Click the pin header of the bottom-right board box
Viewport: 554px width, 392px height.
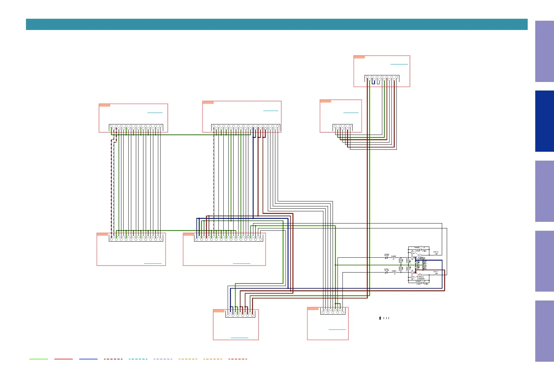click(333, 311)
